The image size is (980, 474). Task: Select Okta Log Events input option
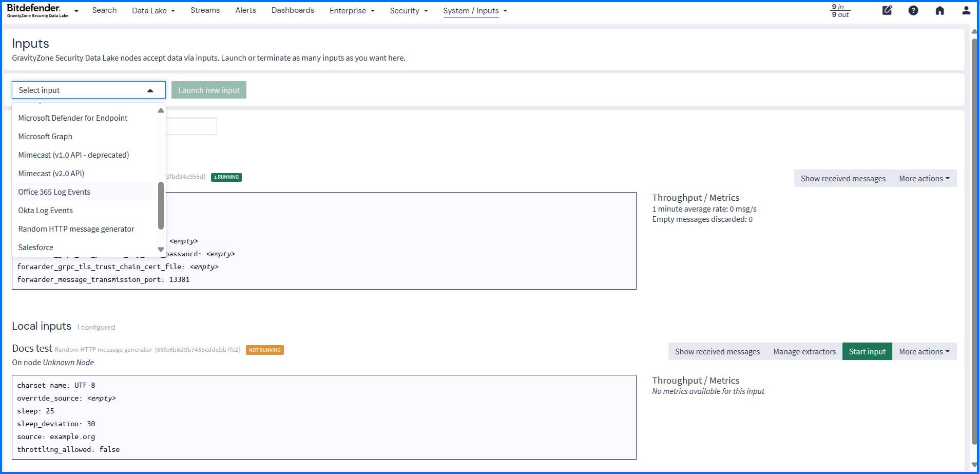[45, 210]
